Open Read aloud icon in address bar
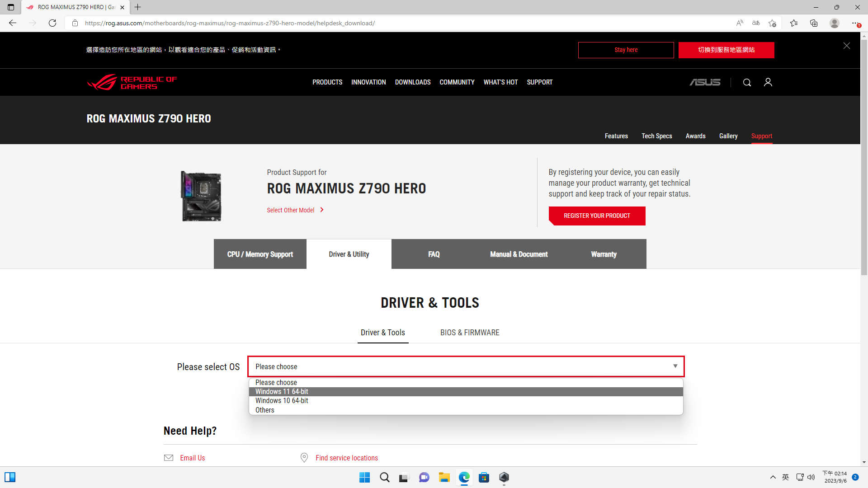The image size is (868, 488). click(x=740, y=23)
